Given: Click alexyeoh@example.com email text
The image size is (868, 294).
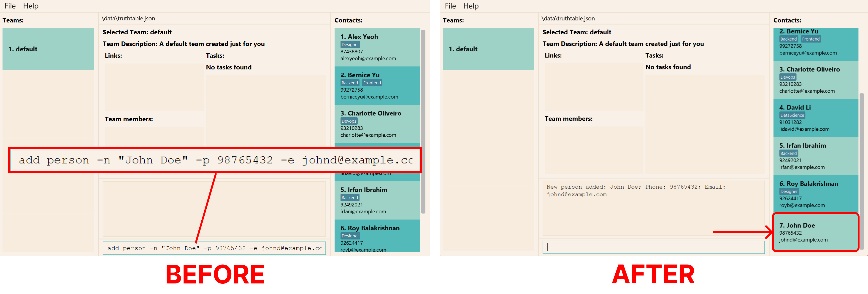Looking at the screenshot, I should point(368,59).
